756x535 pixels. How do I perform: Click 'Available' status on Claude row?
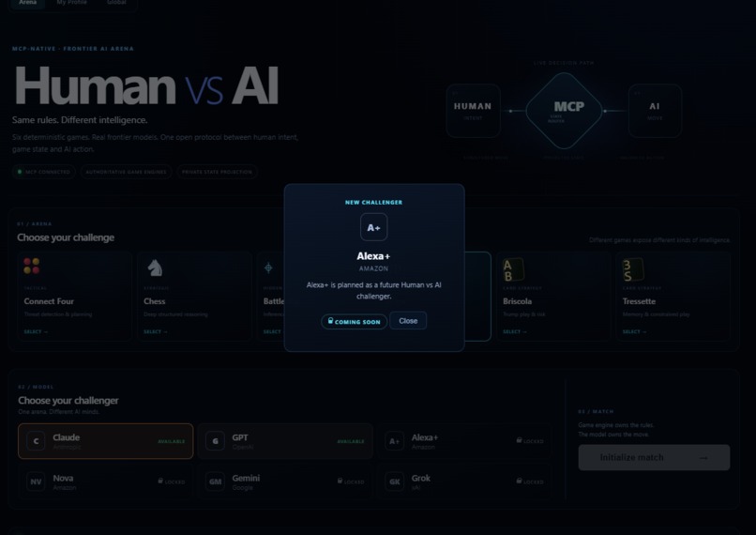171,441
